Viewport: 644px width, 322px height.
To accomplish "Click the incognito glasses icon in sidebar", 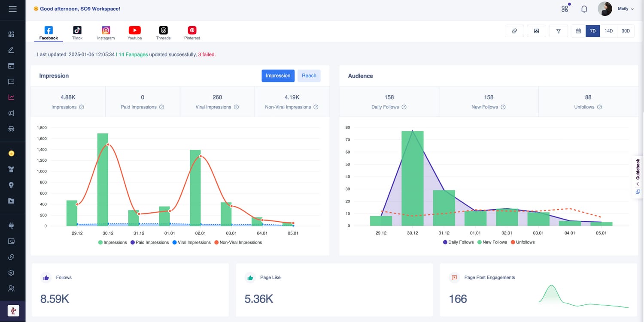I will [x=11, y=129].
